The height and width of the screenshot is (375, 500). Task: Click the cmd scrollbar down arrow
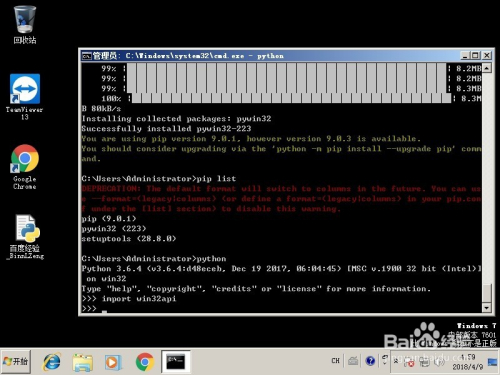tap(487, 308)
